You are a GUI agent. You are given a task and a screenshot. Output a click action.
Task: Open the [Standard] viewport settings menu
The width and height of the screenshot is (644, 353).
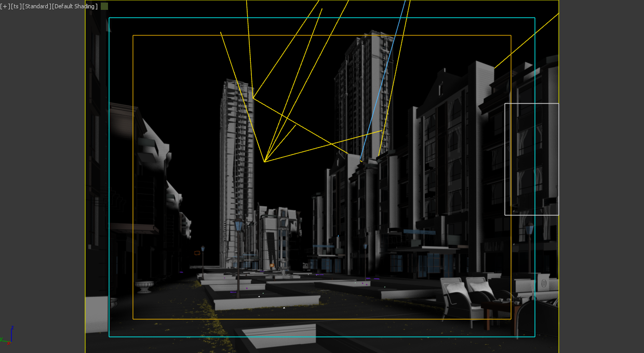click(x=36, y=6)
